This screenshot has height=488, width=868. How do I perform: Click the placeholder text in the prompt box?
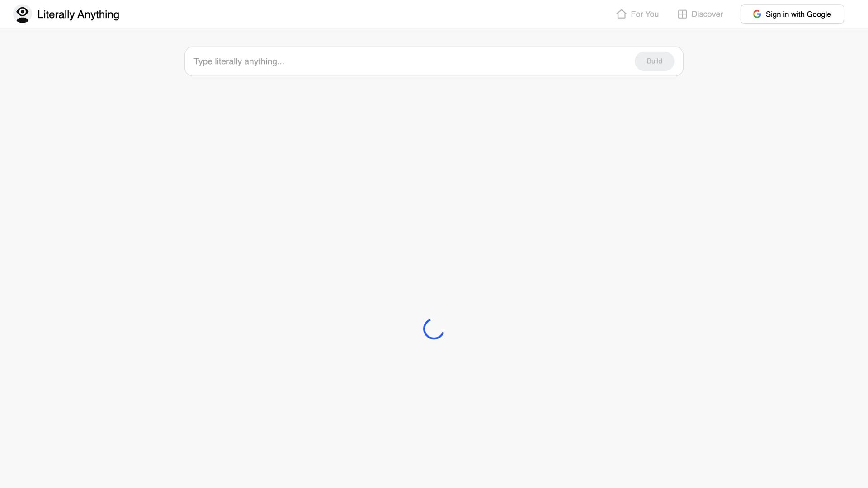(x=239, y=61)
